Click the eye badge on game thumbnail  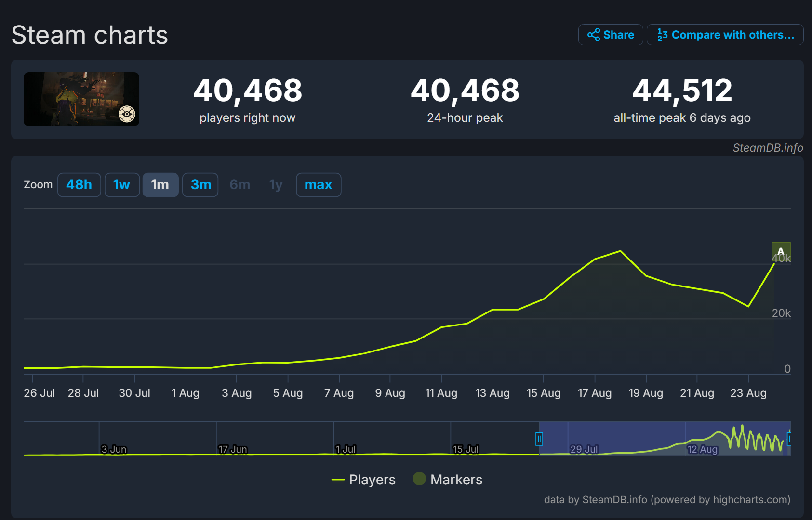pyautogui.click(x=127, y=114)
